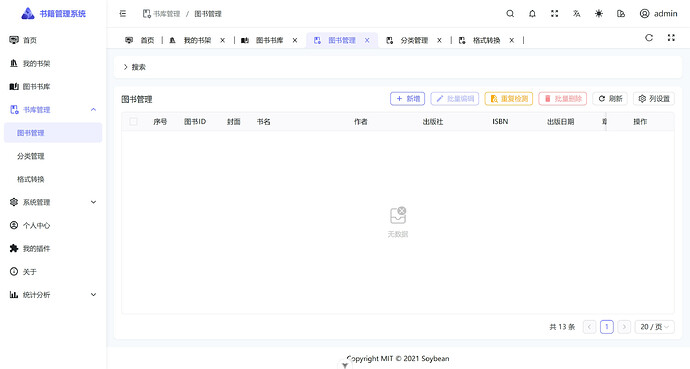Go to next page arrow
The height and width of the screenshot is (369, 690).
point(624,327)
